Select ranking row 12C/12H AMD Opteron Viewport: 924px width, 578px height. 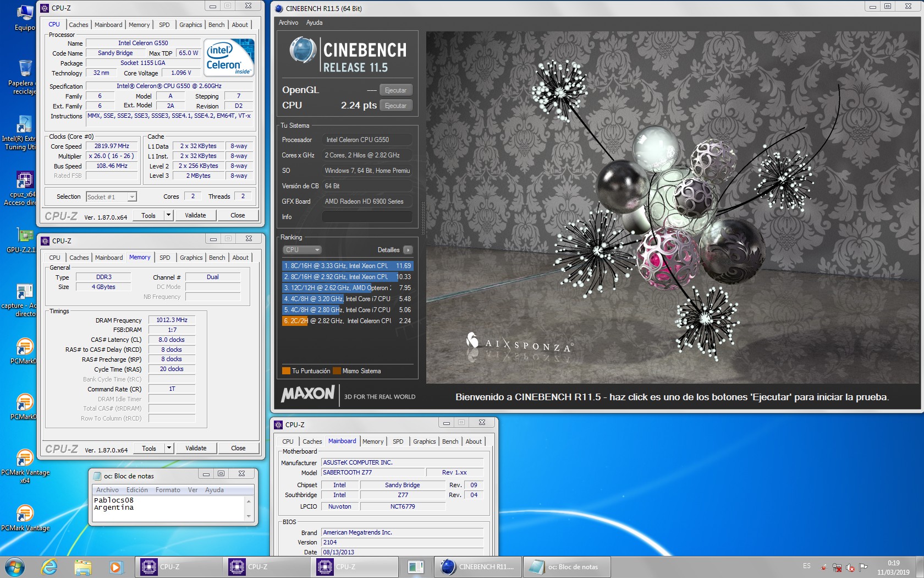347,288
